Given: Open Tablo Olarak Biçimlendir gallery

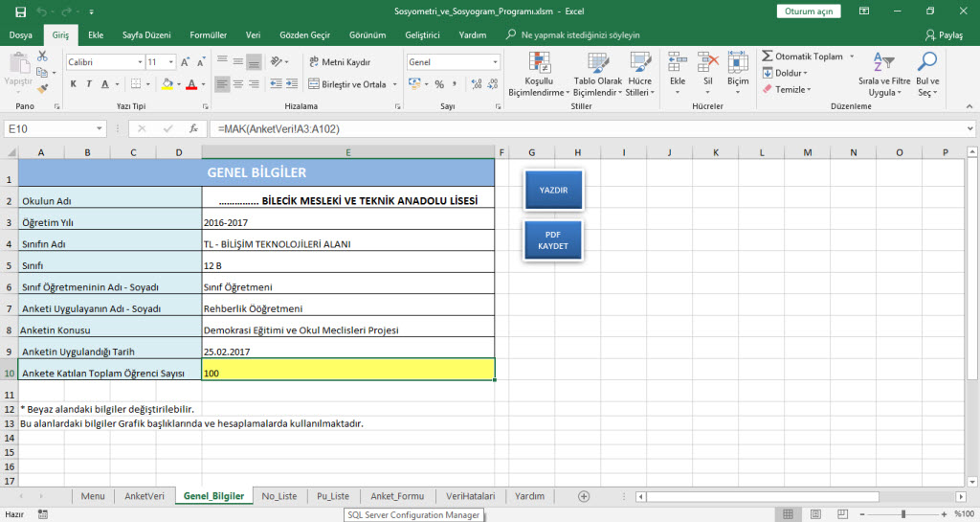Looking at the screenshot, I should pos(597,75).
